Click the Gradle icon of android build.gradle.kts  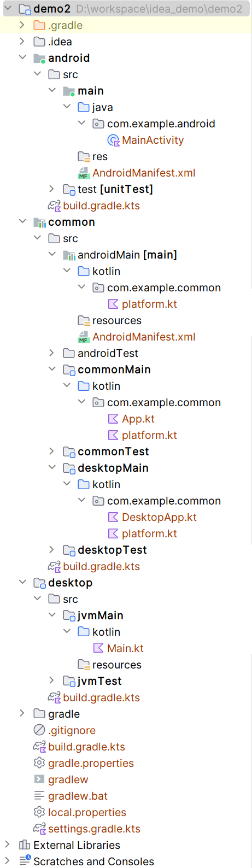pyautogui.click(x=54, y=206)
